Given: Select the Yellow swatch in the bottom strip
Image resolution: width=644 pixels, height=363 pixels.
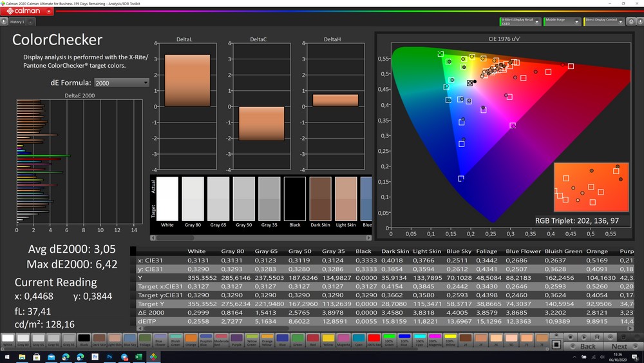Looking at the screenshot, I should 328,338.
